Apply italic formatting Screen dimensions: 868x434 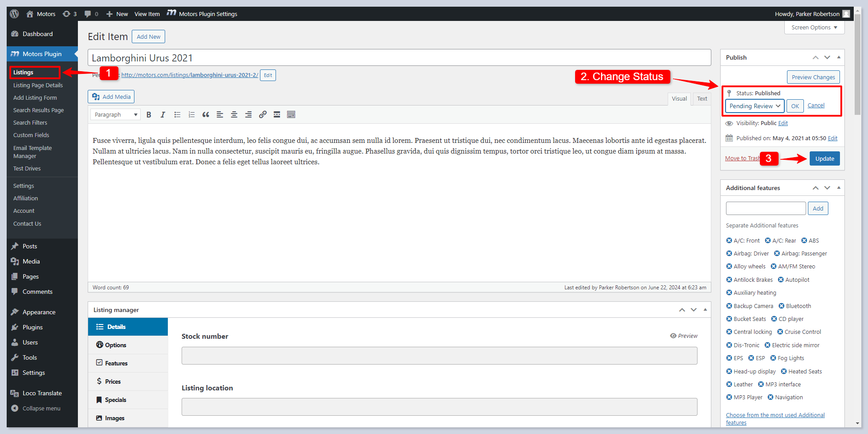163,115
